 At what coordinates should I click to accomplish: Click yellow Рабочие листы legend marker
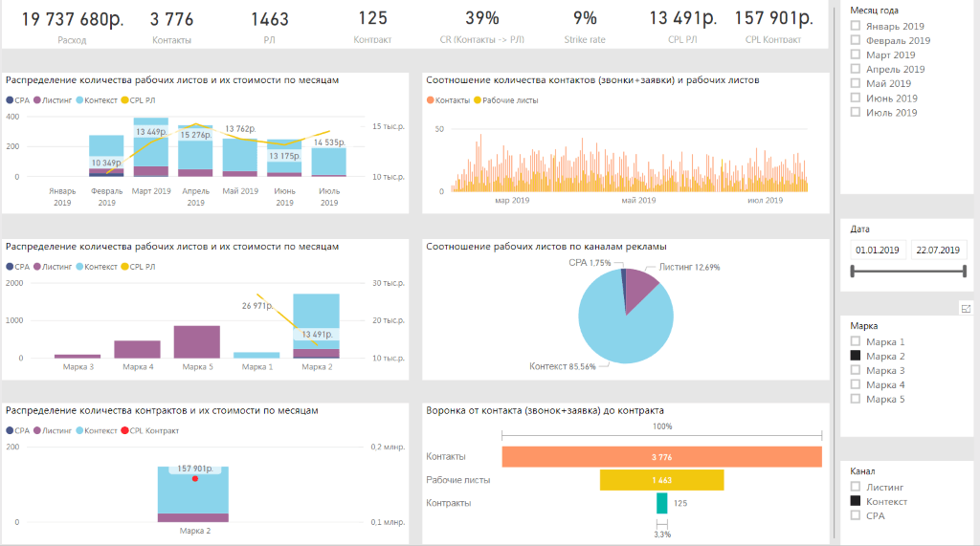(478, 100)
